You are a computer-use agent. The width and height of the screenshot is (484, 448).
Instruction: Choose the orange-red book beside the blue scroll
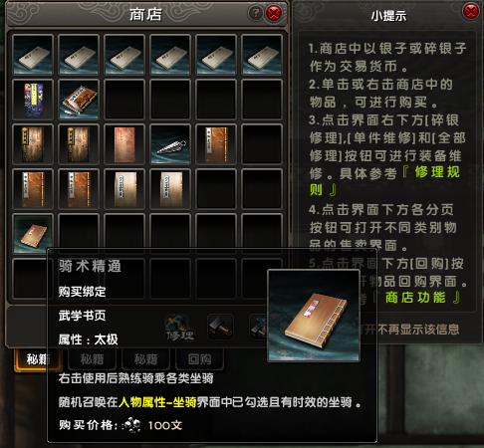79,100
